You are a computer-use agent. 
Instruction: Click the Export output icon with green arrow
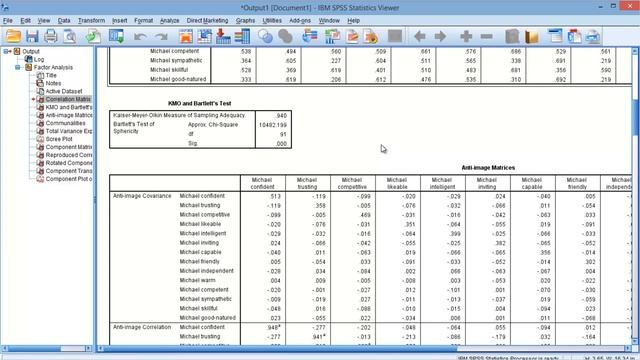pos(93,36)
